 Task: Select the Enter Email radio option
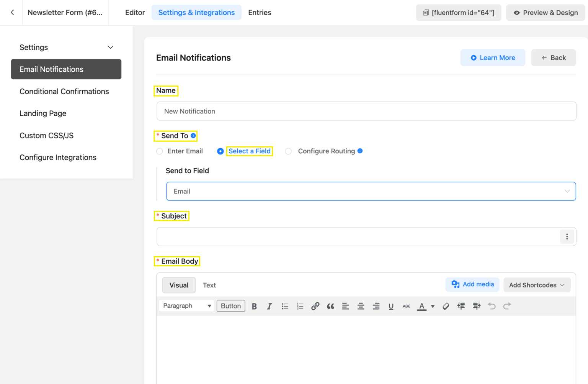159,151
